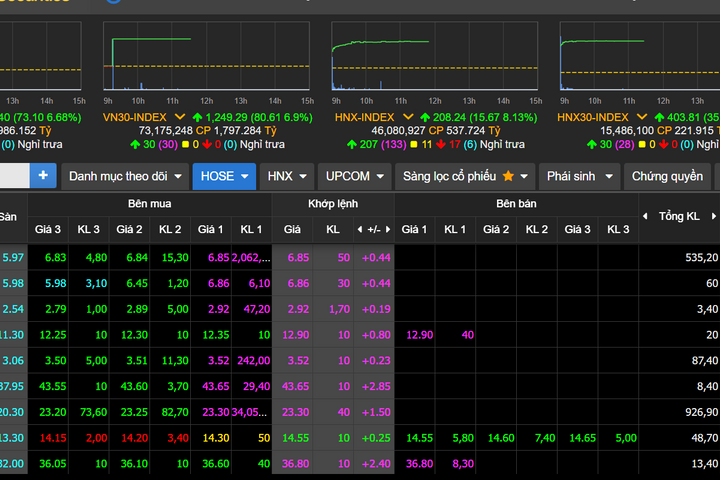The height and width of the screenshot is (480, 720).
Task: Click total volume 535,20
Action: 702,258
